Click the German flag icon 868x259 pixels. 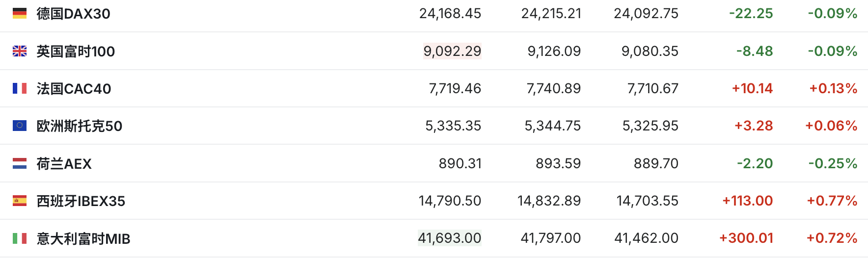[20, 13]
